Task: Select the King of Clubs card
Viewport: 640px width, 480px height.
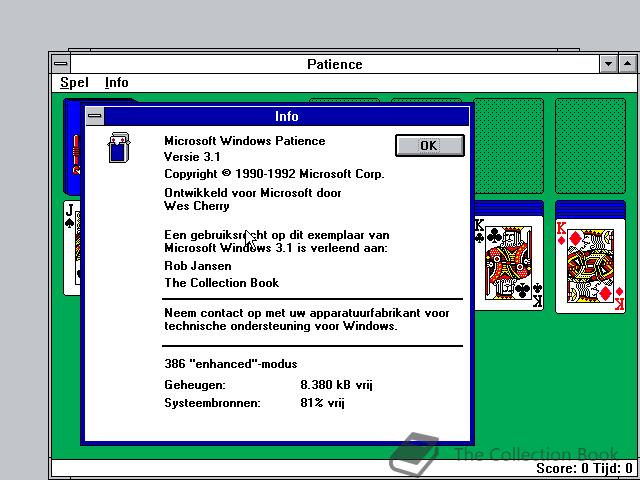Action: coord(509,264)
